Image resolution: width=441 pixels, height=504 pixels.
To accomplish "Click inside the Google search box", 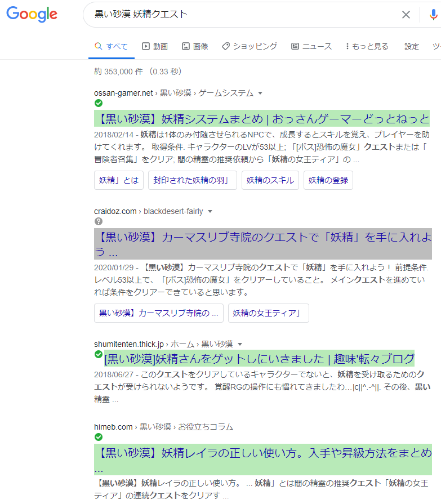I will point(237,15).
